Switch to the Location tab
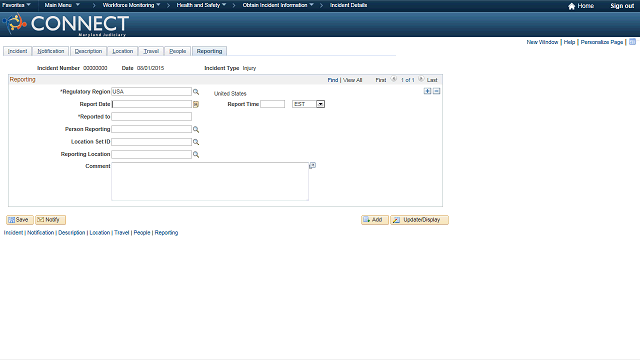The width and height of the screenshot is (640, 360). [122, 51]
